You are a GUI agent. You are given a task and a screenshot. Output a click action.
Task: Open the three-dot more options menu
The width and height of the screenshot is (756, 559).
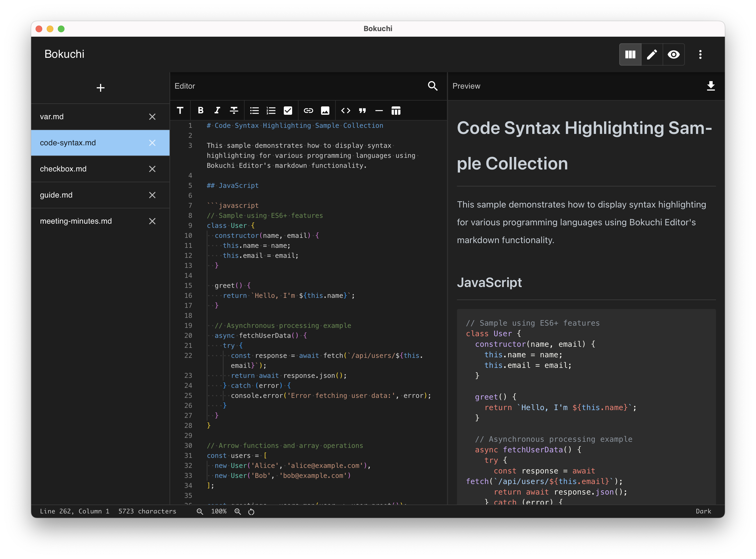(x=700, y=54)
